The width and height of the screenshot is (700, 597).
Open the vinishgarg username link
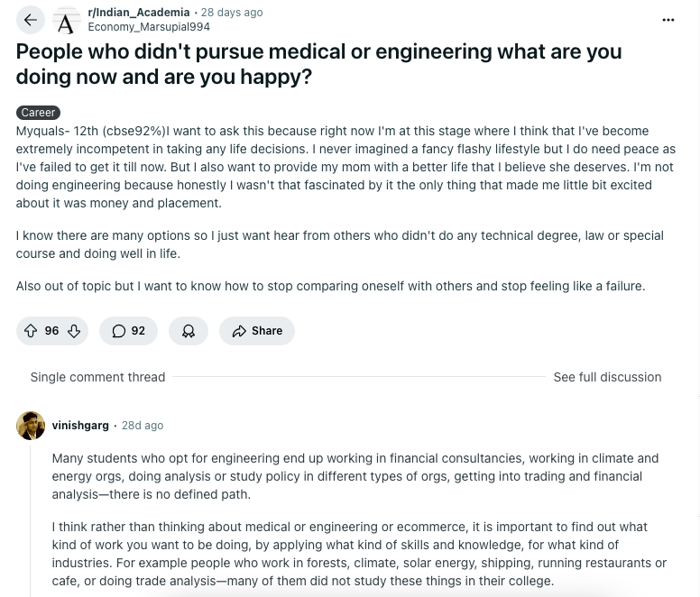click(79, 425)
